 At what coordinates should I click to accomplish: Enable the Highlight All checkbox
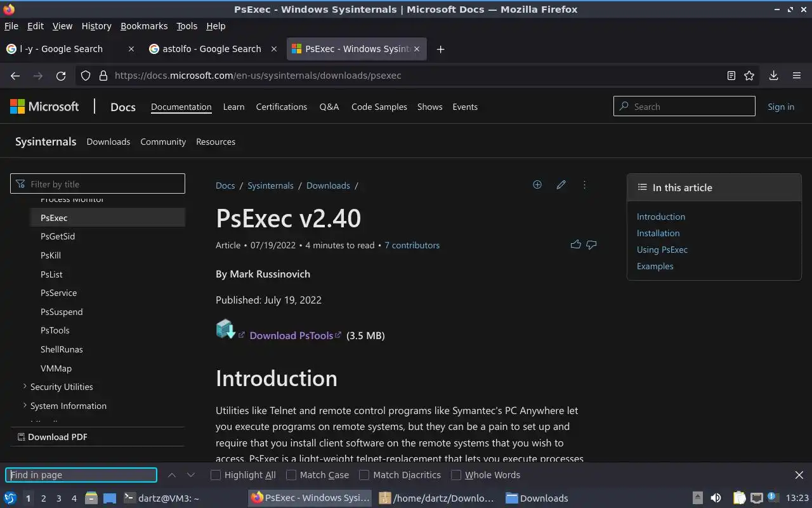(216, 475)
